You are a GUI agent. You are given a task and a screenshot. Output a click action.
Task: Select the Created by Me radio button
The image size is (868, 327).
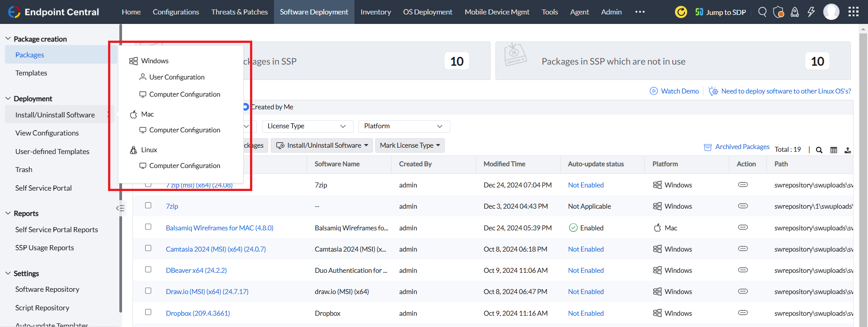pyautogui.click(x=245, y=107)
